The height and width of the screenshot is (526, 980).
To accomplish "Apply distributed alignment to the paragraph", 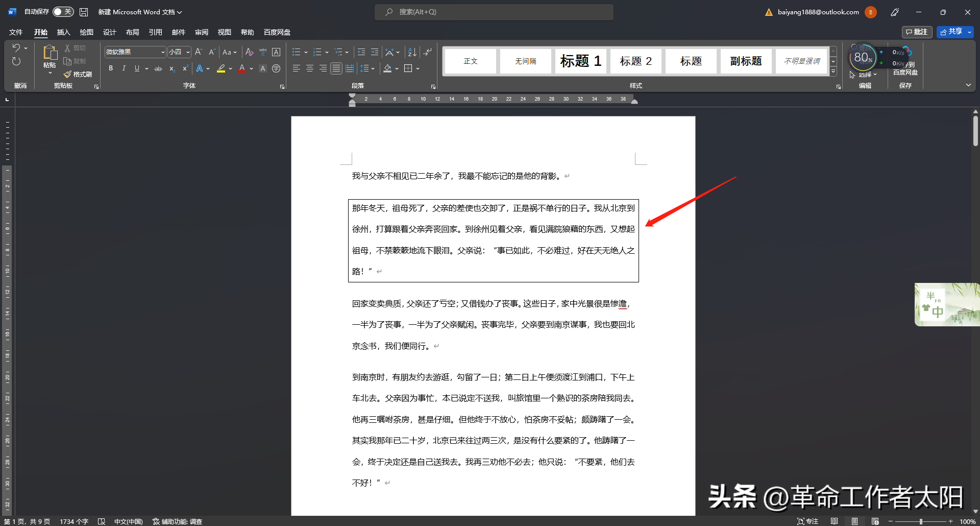I will pos(350,68).
